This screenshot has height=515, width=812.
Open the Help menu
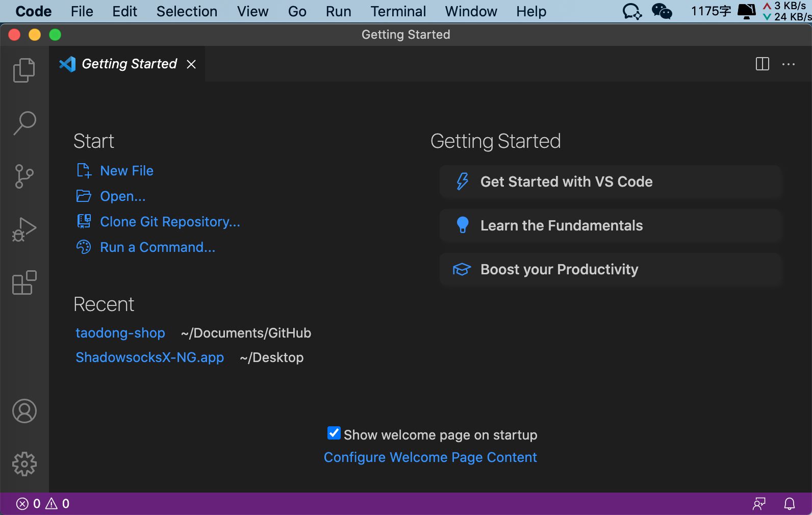[x=531, y=11]
